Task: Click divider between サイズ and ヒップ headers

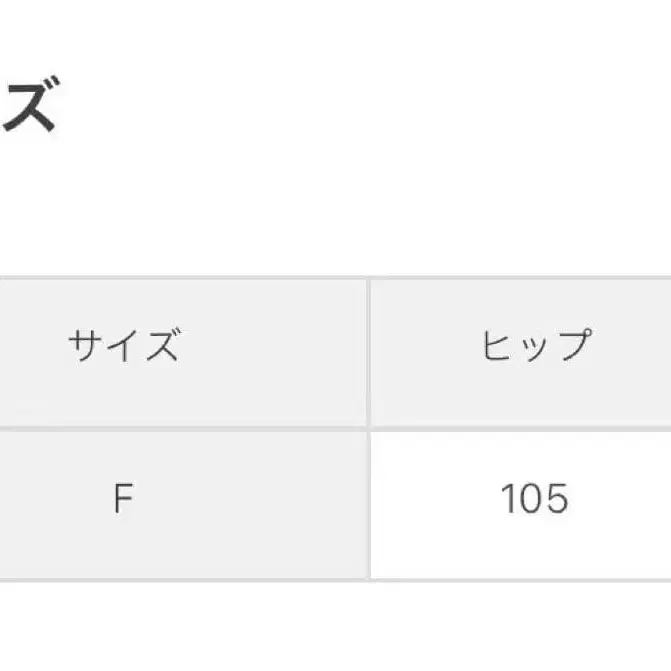Action: coord(368,350)
